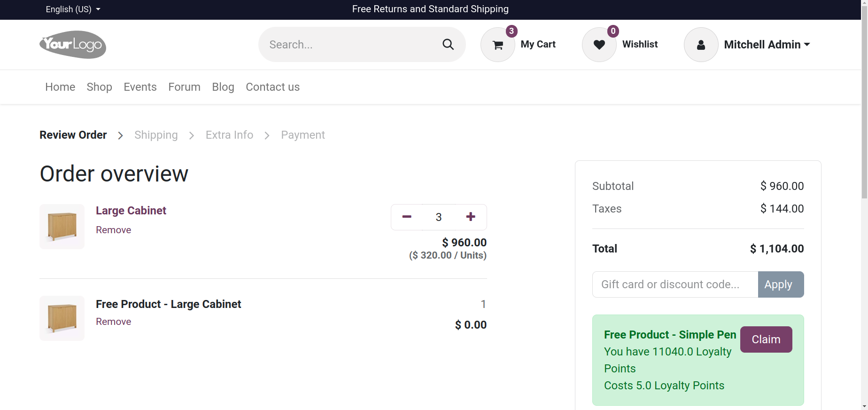
Task: Select the Shipping checkout step
Action: pos(156,135)
